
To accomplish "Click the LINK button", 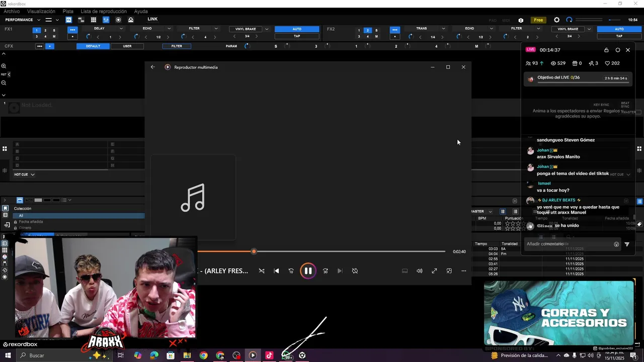I will pyautogui.click(x=152, y=19).
